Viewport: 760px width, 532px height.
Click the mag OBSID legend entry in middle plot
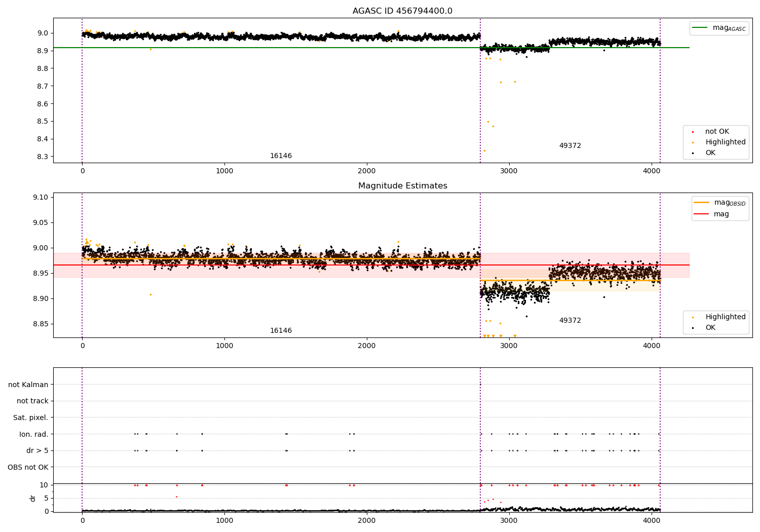(x=719, y=203)
